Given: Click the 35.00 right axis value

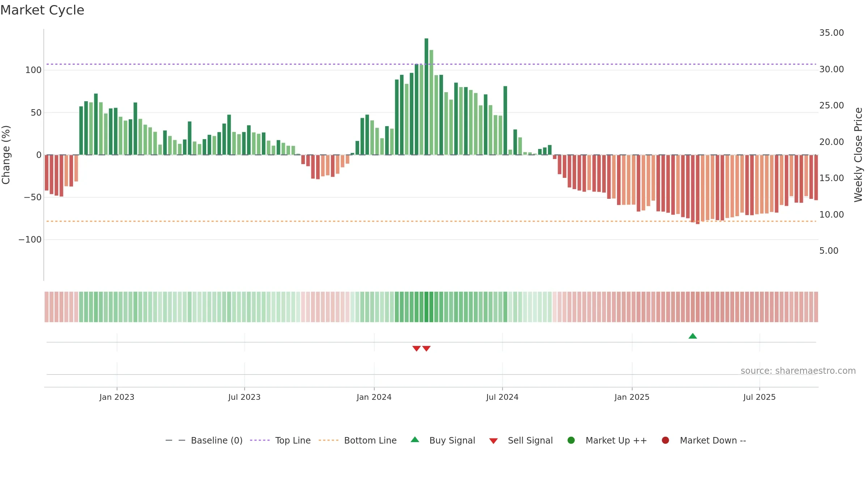Looking at the screenshot, I should tap(831, 33).
